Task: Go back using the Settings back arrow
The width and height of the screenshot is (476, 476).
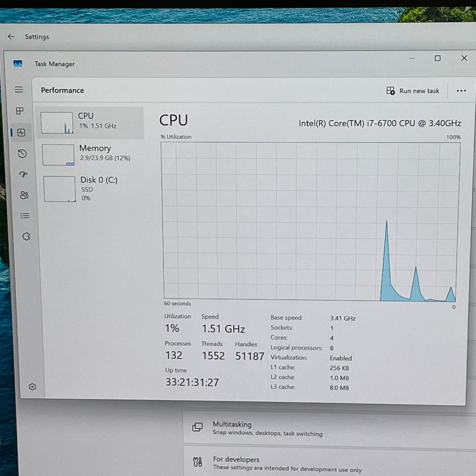Action: (x=11, y=36)
